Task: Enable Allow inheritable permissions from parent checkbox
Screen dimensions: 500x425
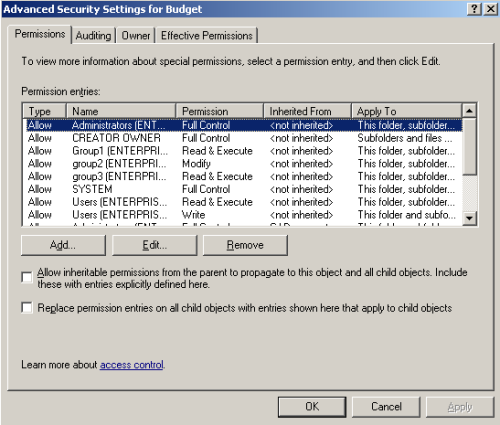Action: pos(27,277)
